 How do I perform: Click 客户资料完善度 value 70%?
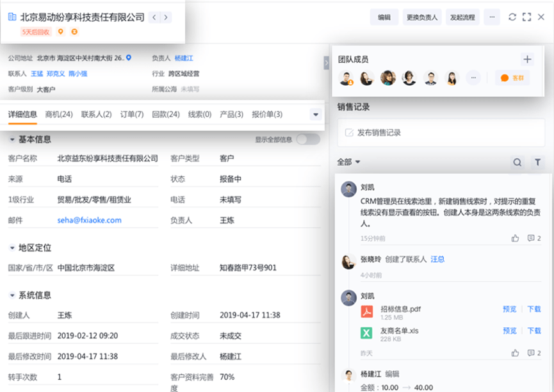pyautogui.click(x=227, y=377)
